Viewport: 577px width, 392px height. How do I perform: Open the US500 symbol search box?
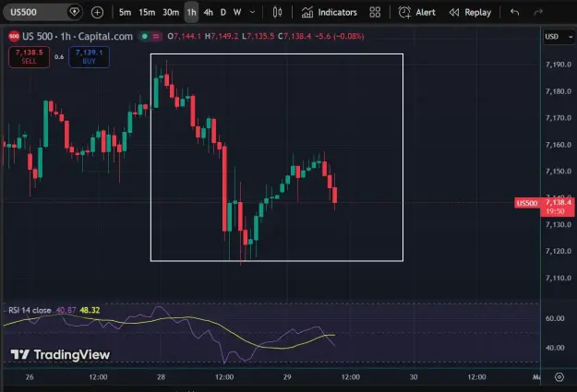36,12
